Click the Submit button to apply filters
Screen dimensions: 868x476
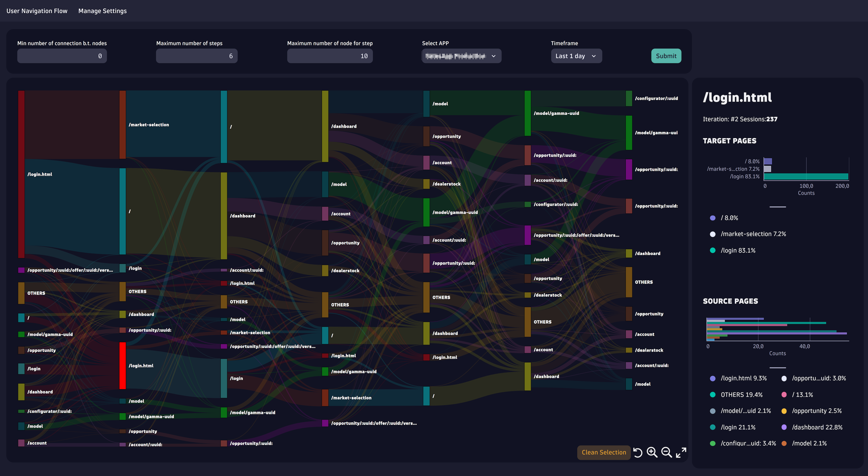tap(665, 55)
